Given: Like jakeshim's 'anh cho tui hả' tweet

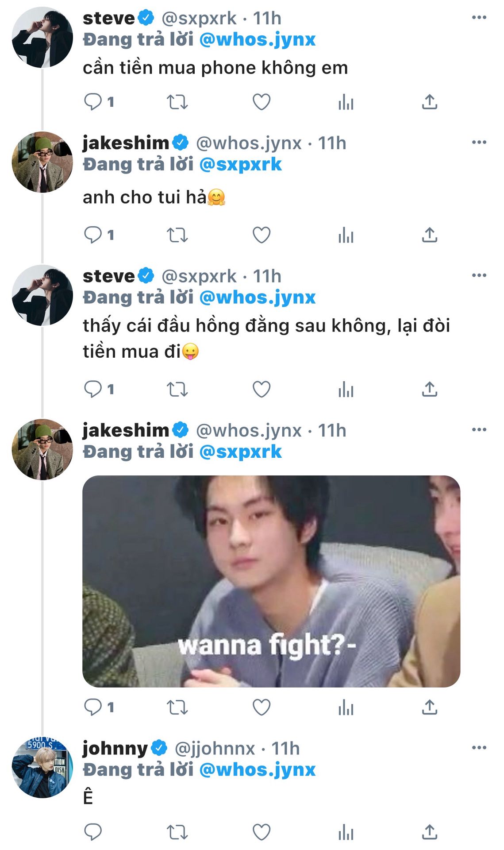Looking at the screenshot, I should (x=262, y=235).
